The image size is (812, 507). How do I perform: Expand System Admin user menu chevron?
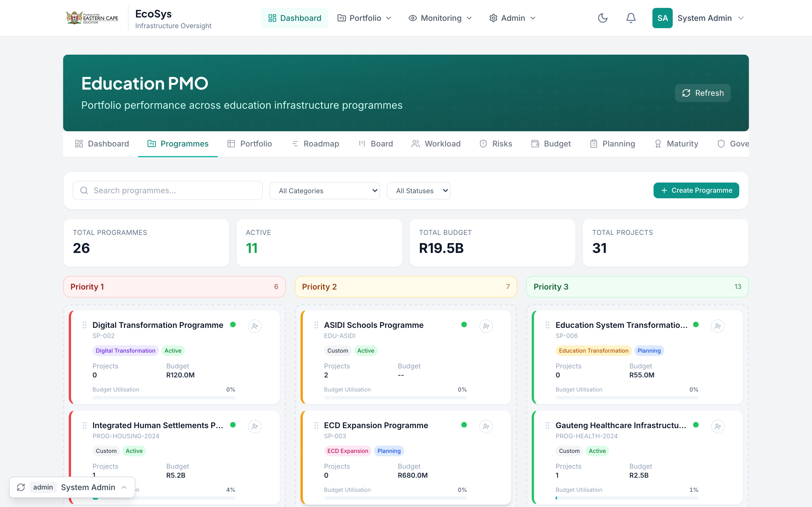(x=741, y=18)
